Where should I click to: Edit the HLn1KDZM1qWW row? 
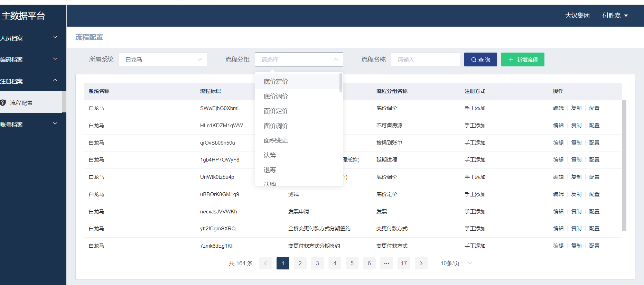pyautogui.click(x=558, y=126)
